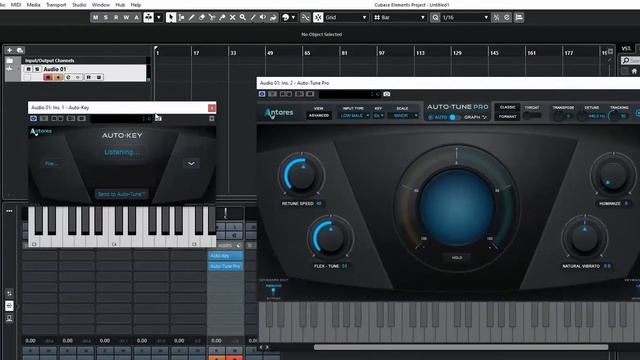
Task: Mute the Audio 01 track
Action: coord(29,69)
